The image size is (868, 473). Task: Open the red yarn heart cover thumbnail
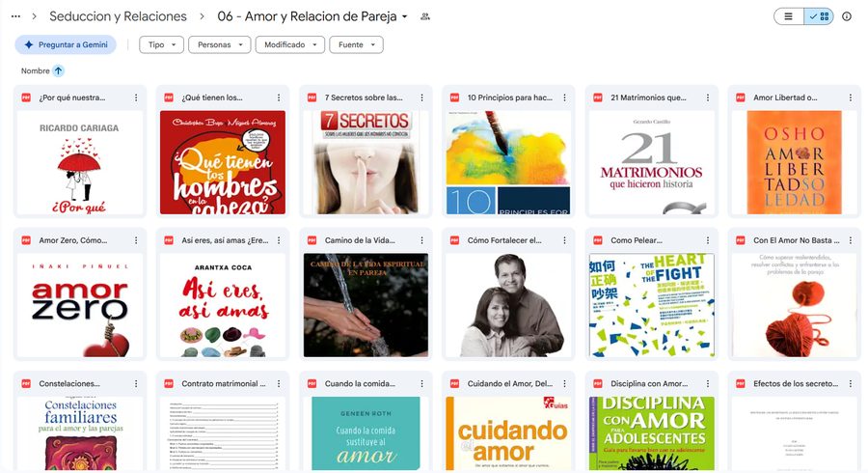(795, 305)
